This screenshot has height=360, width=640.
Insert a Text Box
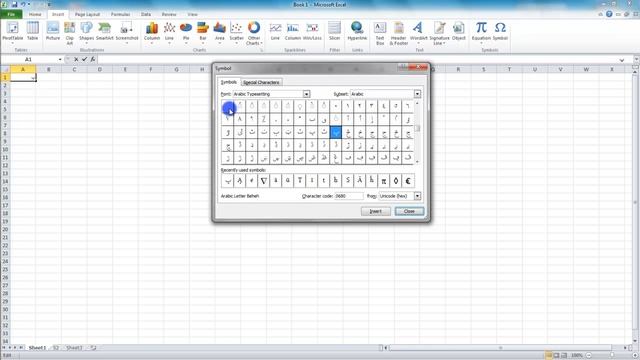380,33
